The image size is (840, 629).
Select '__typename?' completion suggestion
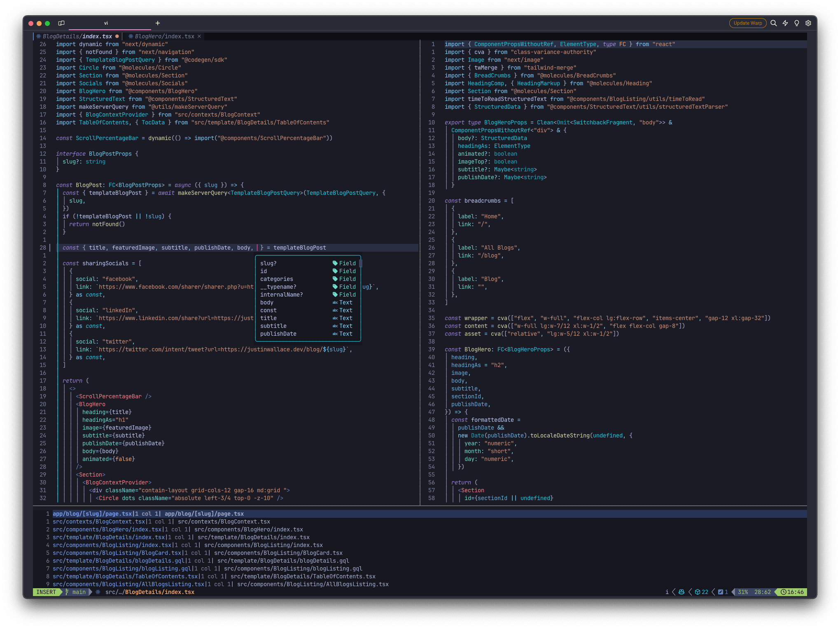coord(307,287)
